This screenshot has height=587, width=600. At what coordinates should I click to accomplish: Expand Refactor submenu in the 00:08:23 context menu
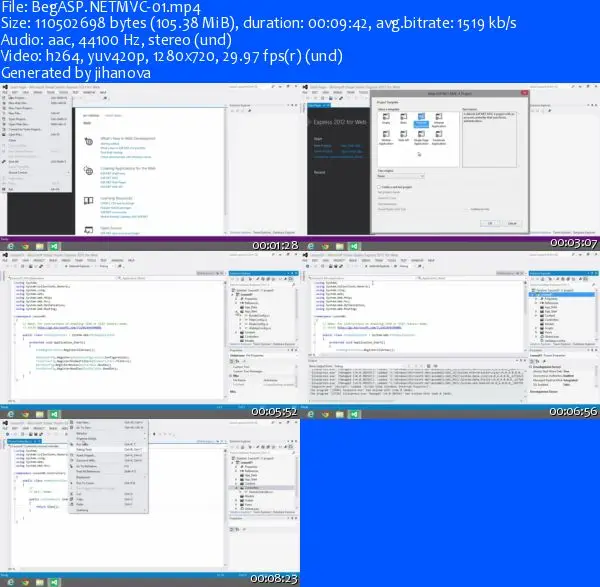pos(108,433)
